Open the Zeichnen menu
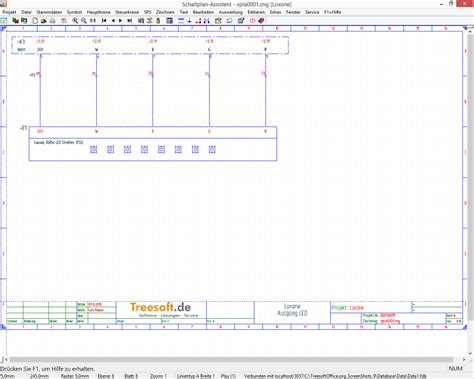474x379 pixels. point(165,12)
